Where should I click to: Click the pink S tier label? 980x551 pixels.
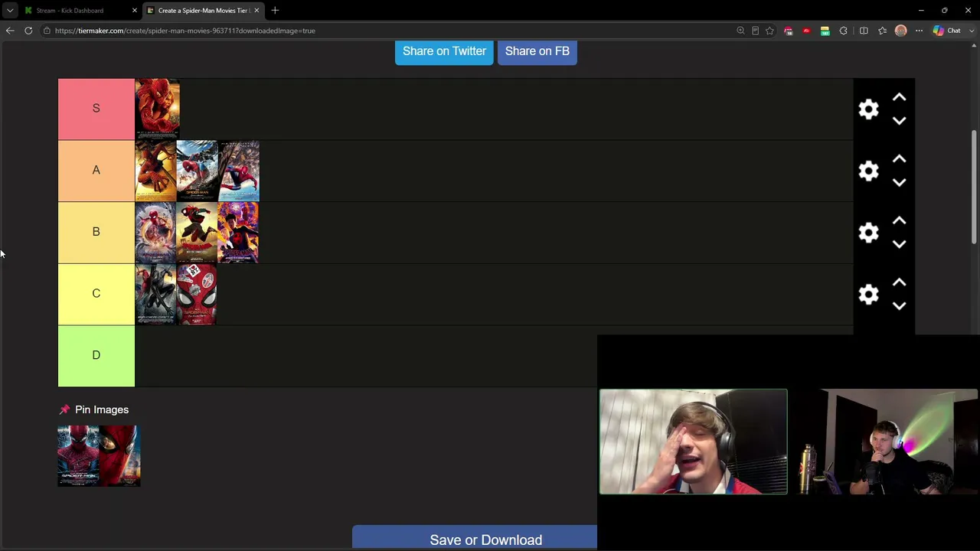pyautogui.click(x=96, y=109)
